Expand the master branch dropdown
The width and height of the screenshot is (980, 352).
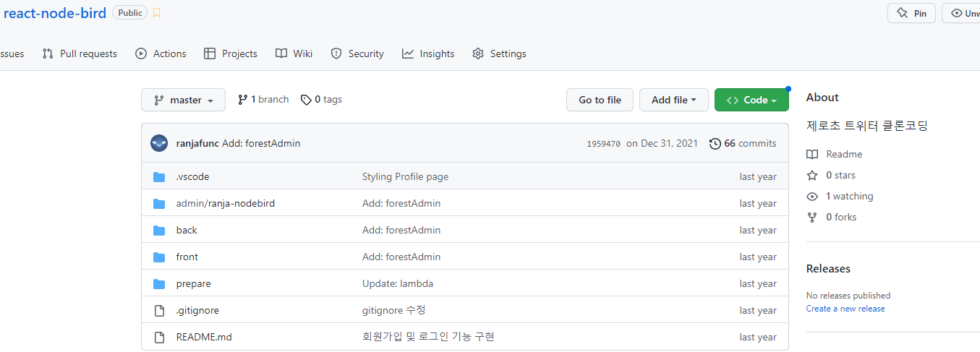click(x=183, y=100)
